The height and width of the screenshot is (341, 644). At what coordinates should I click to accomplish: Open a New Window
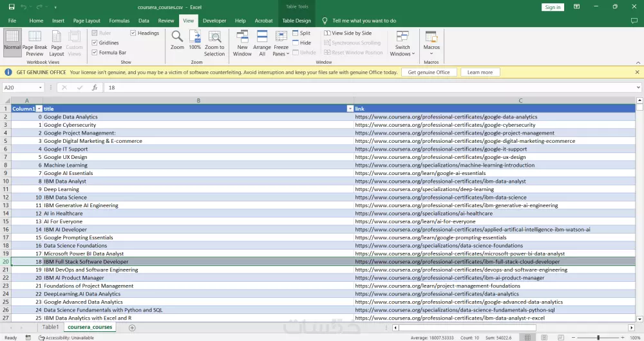pyautogui.click(x=242, y=37)
